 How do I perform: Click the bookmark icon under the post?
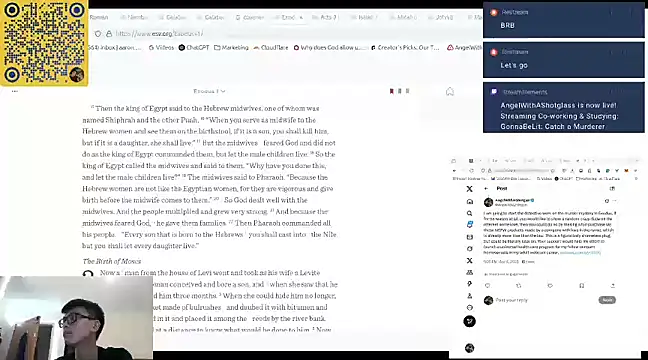(x=581, y=286)
